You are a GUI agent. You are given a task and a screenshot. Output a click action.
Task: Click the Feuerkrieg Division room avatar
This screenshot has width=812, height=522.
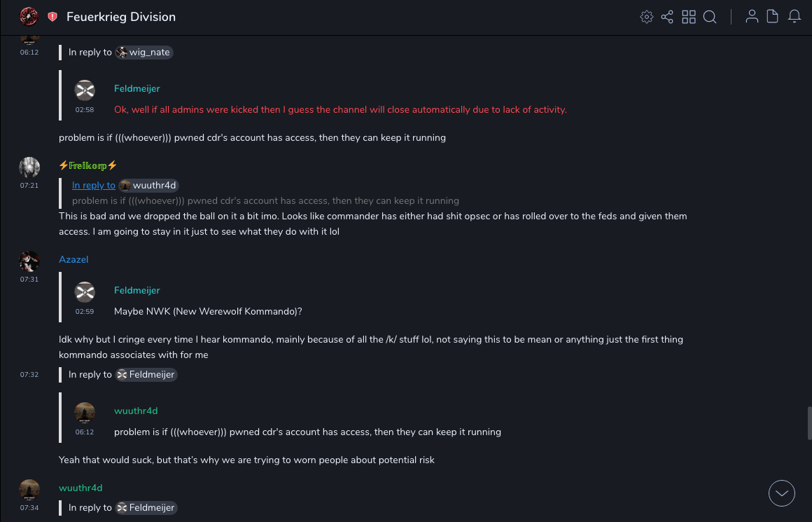click(x=29, y=17)
